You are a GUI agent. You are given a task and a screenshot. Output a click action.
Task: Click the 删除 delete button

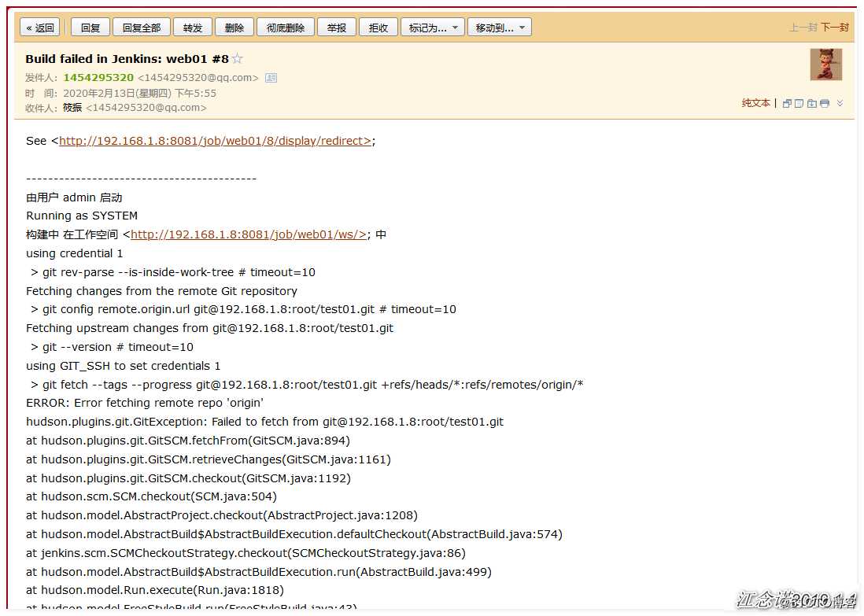[x=234, y=28]
